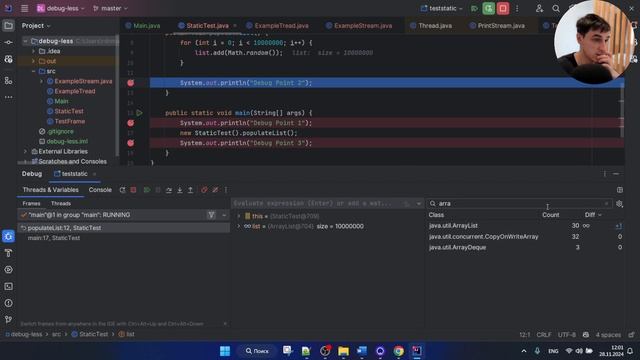Open the master branch dropdown

pos(110,8)
